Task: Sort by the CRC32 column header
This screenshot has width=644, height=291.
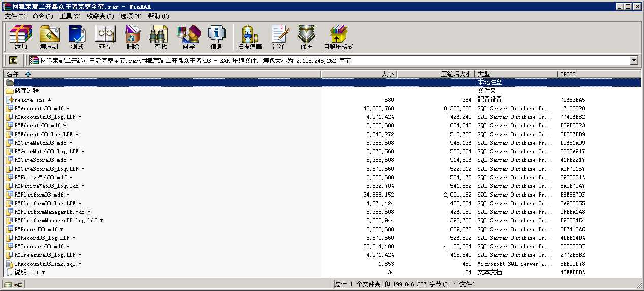Action: (x=599, y=74)
